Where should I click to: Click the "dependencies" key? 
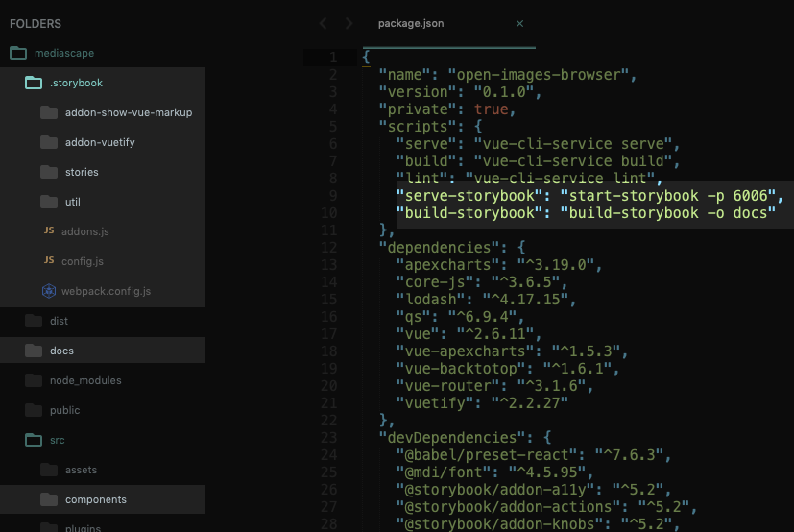(x=439, y=247)
